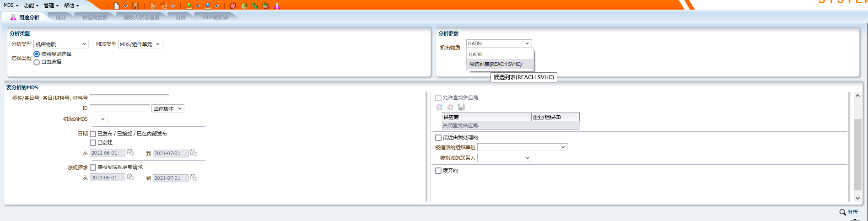The image size is (868, 221).
Task: Expand the 当前版本 version dropdown
Action: point(167,109)
